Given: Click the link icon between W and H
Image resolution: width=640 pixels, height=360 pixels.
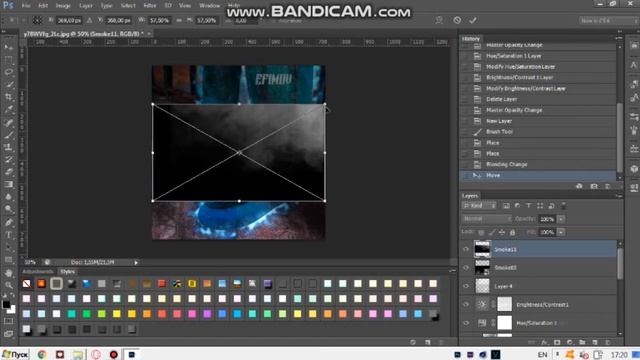Looking at the screenshot, I should click(x=179, y=20).
